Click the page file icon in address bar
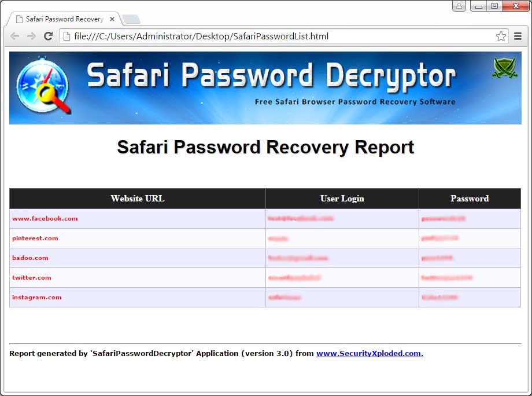Screen dimensions: 532x396 click(x=67, y=36)
